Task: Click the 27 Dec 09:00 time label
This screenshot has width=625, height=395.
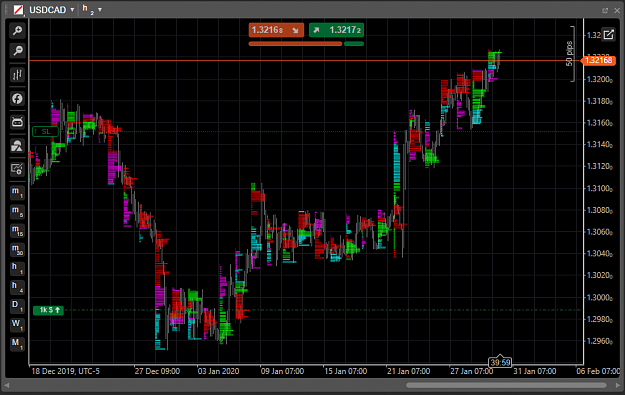Action: point(157,371)
